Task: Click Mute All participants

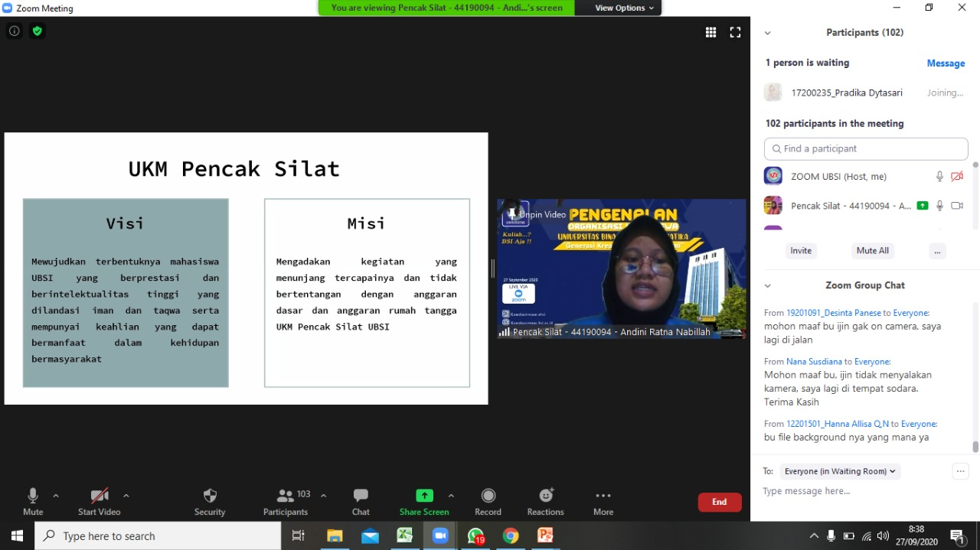Action: [873, 251]
